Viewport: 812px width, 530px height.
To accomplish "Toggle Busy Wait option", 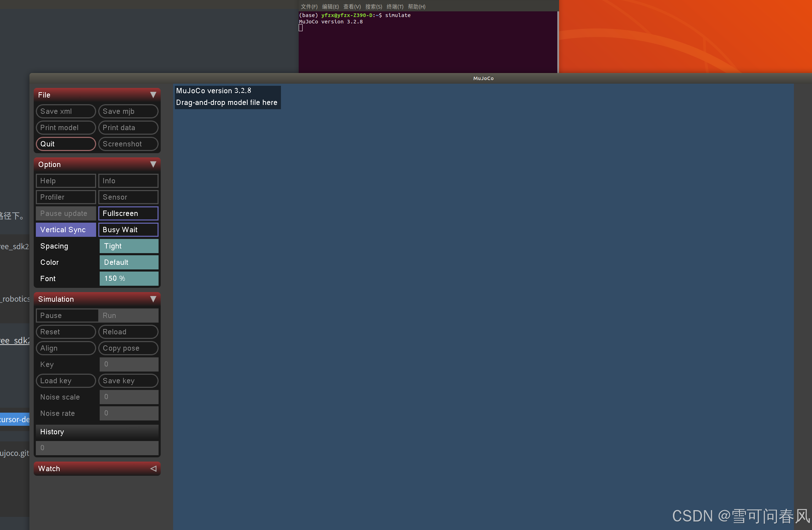I will tap(128, 230).
